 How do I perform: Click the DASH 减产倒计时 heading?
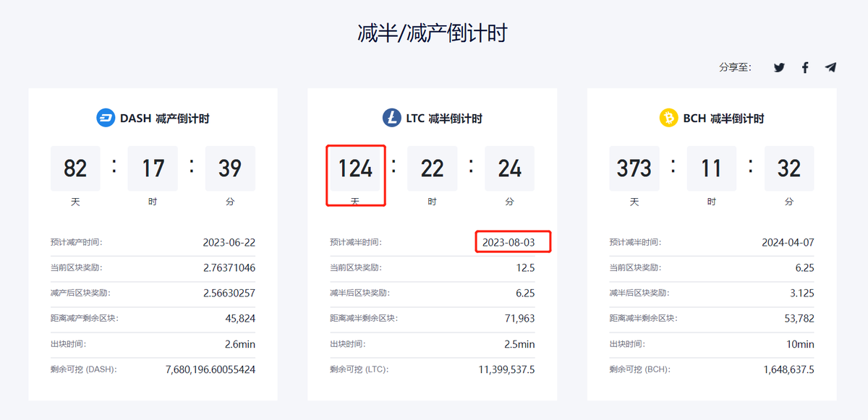165,119
